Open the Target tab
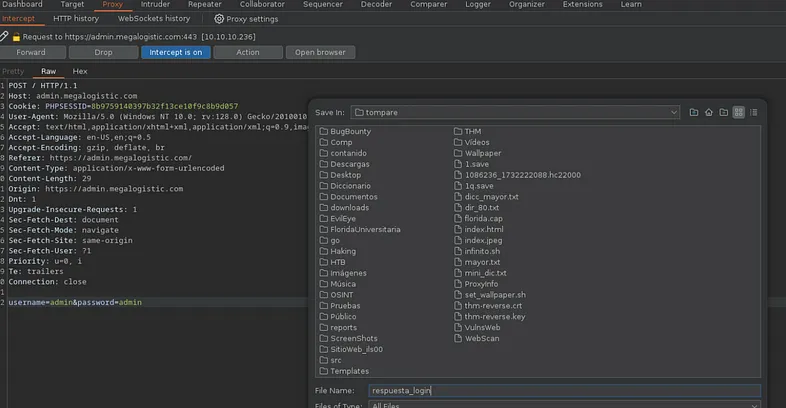Screen dimensions: 786x408 [x=72, y=5]
